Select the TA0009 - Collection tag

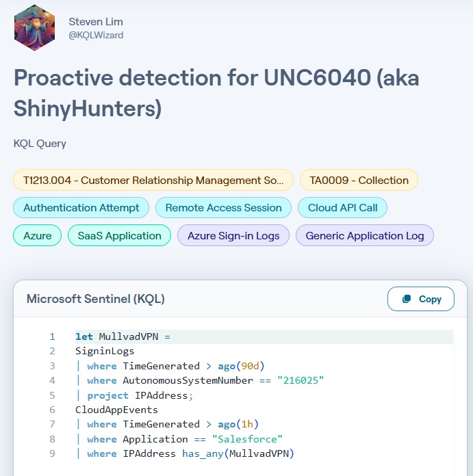point(359,180)
